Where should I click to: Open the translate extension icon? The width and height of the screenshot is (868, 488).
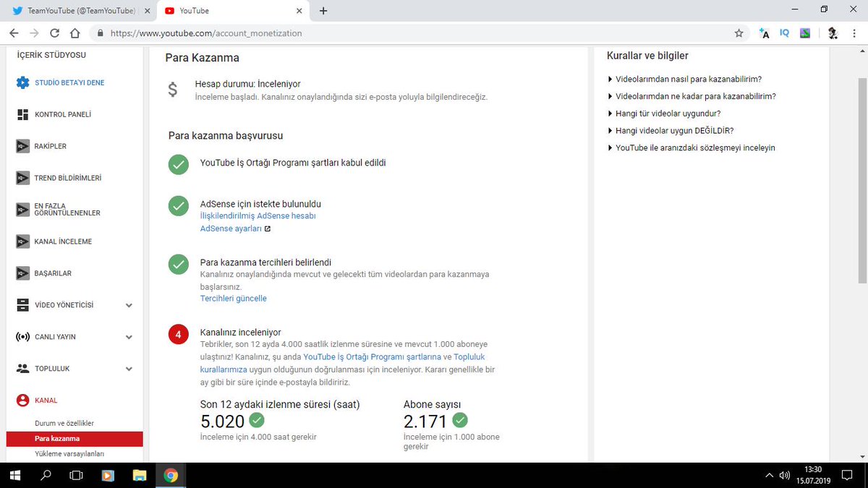765,33
